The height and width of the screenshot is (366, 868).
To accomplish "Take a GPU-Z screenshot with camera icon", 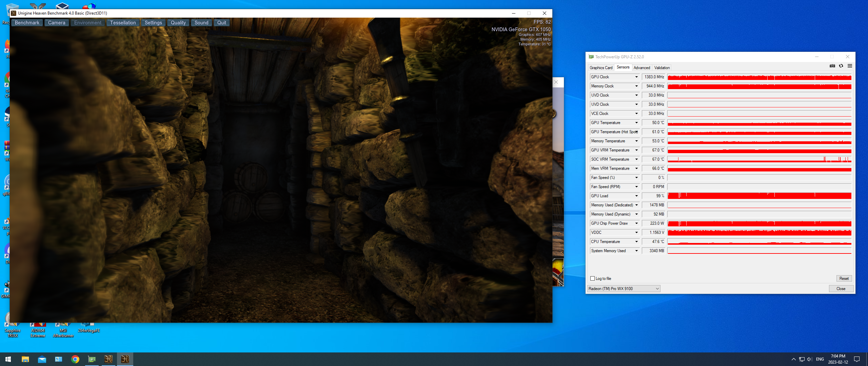I will point(832,66).
